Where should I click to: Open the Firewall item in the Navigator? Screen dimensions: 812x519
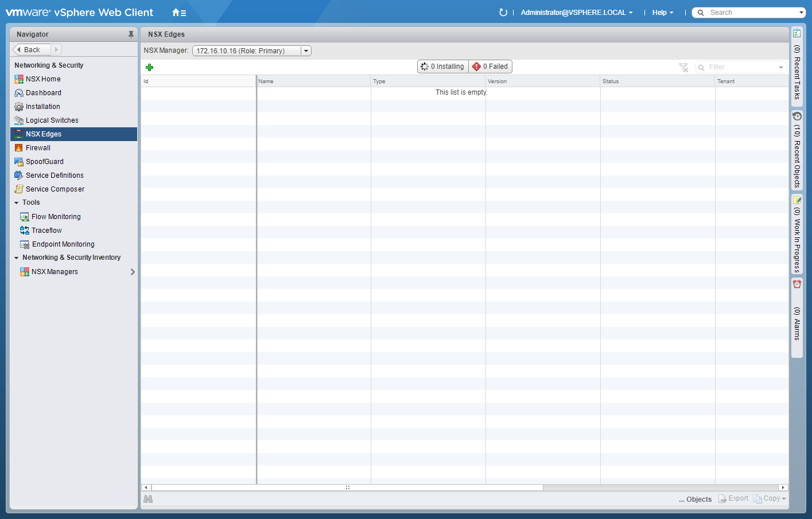38,148
